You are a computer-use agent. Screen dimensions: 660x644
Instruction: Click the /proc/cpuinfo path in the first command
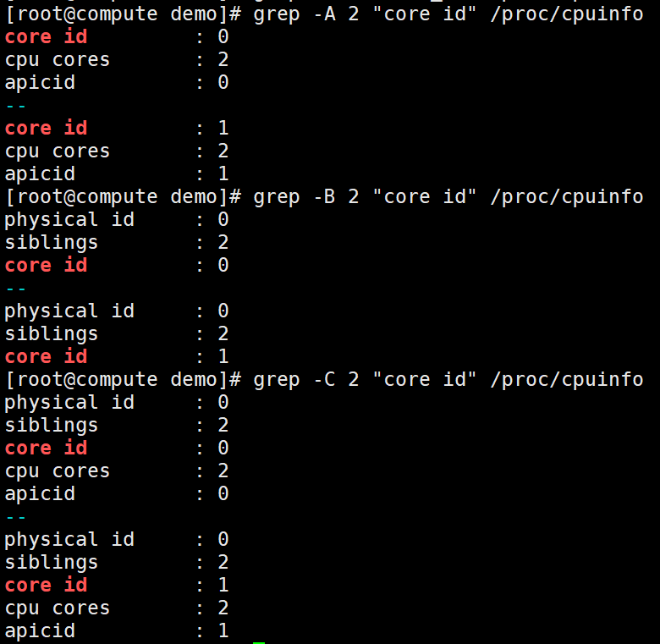click(566, 14)
